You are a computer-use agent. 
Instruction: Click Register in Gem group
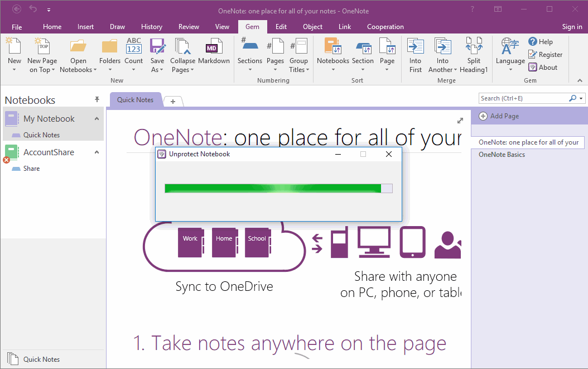pyautogui.click(x=545, y=55)
